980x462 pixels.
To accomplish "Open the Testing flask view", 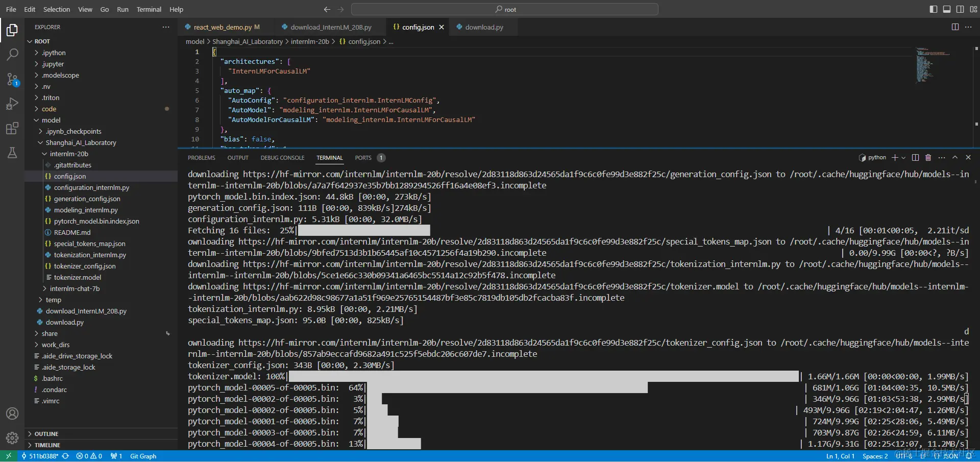I will click(12, 153).
